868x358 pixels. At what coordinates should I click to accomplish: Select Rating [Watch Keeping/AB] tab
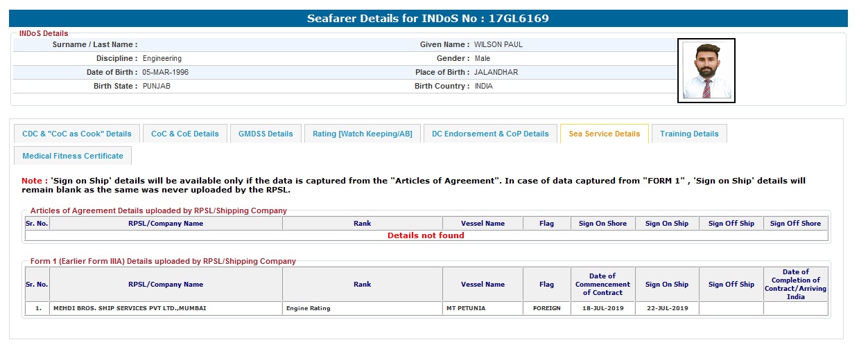click(x=362, y=134)
